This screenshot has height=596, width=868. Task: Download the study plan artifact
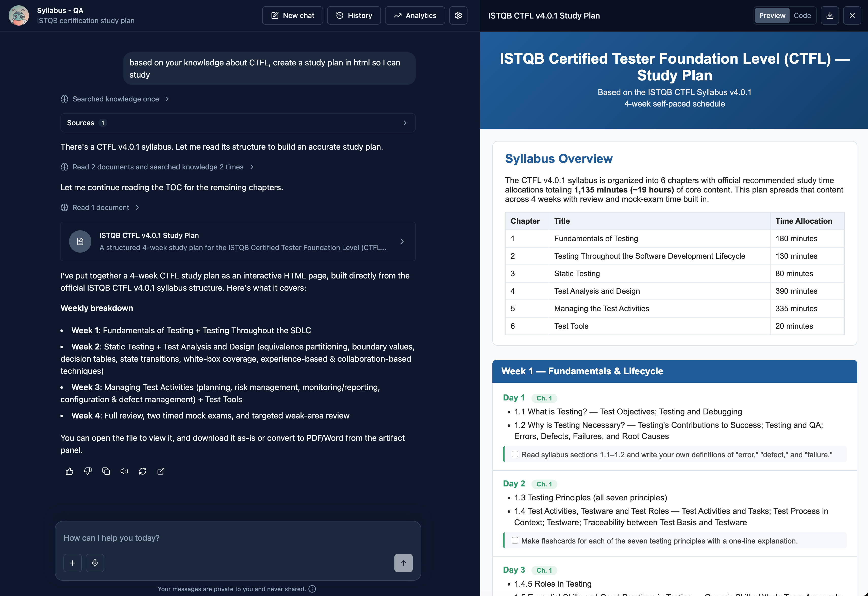(829, 15)
